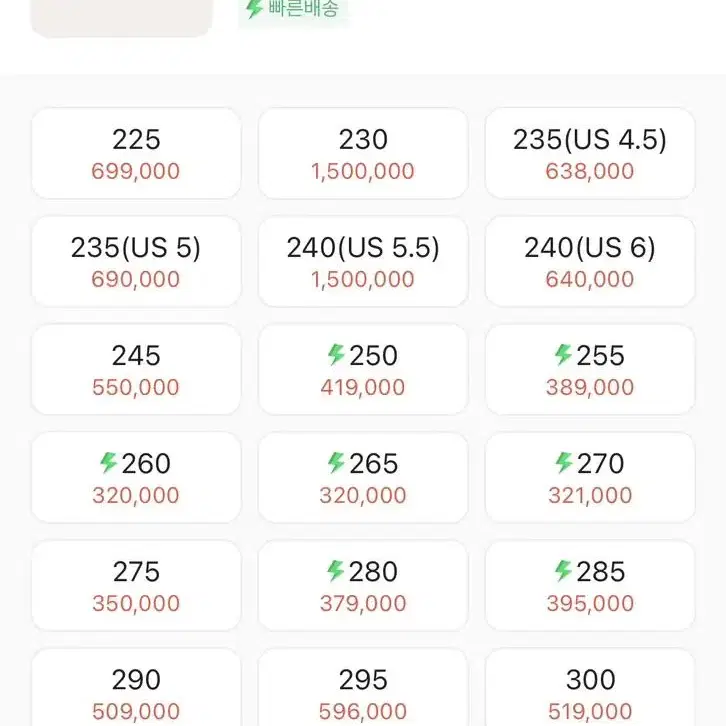Pick size 300 priced 519,000
This screenshot has width=726, height=726.
[590, 688]
